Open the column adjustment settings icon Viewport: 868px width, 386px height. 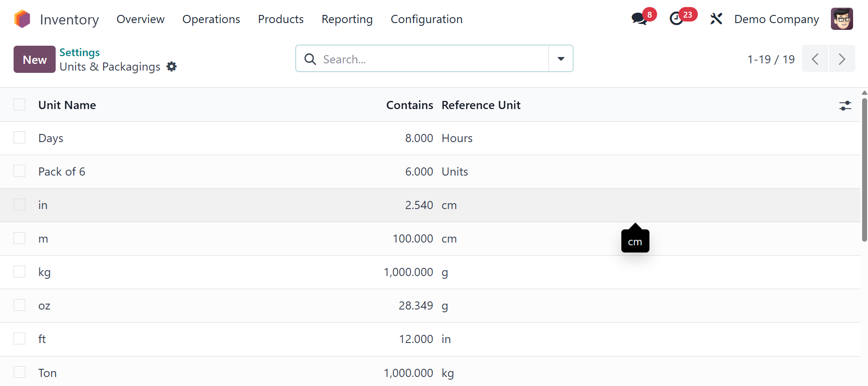[x=845, y=105]
